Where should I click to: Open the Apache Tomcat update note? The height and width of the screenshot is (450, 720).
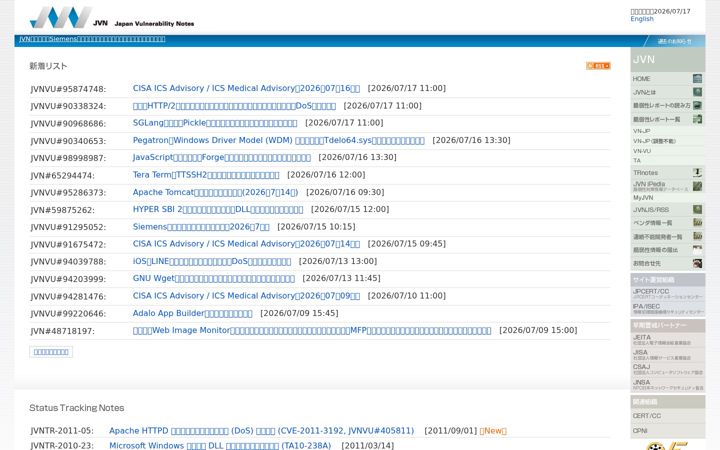pos(215,192)
